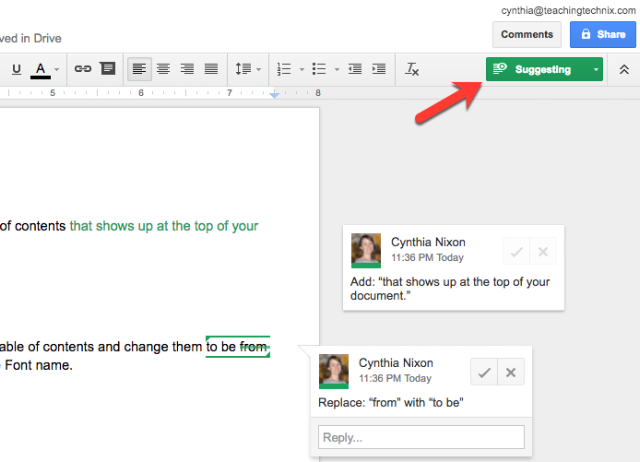Open the Comments button
640x462 pixels.
[x=527, y=35]
